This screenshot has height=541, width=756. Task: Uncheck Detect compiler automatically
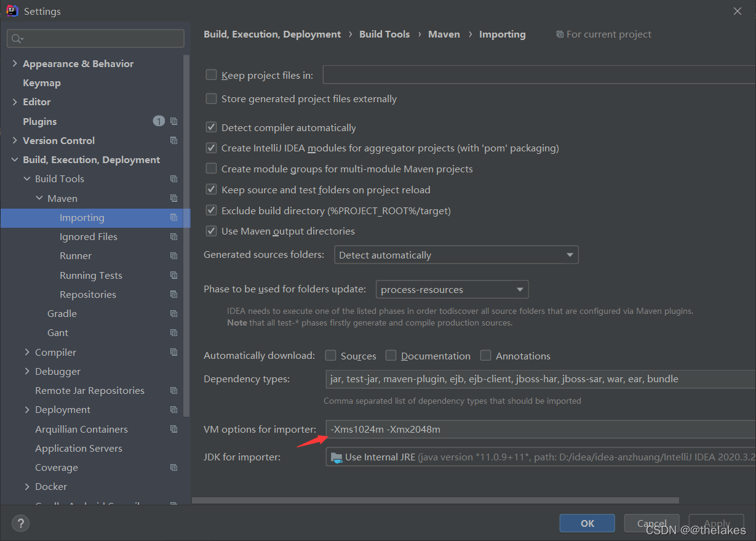[x=211, y=127]
